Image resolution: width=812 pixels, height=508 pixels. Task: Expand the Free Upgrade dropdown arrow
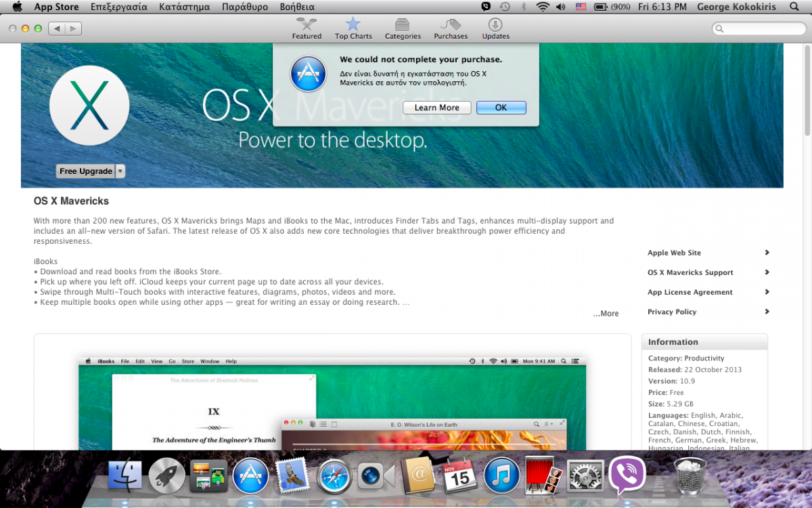pos(120,171)
